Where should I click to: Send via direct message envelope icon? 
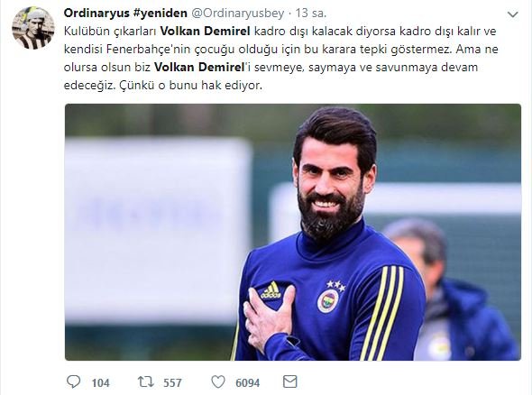290,381
